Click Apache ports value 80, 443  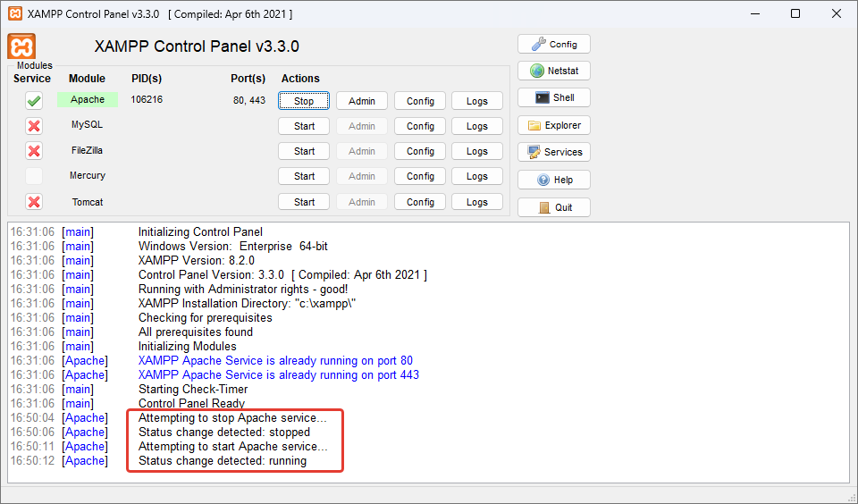(x=249, y=101)
